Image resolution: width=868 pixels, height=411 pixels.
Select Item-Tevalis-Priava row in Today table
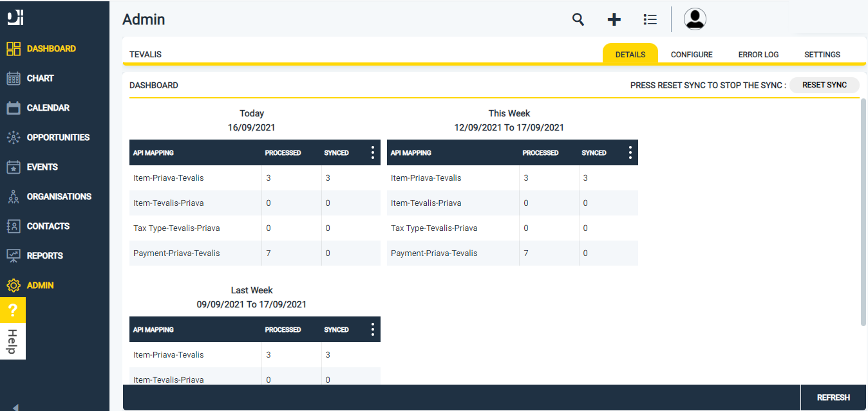tap(255, 203)
